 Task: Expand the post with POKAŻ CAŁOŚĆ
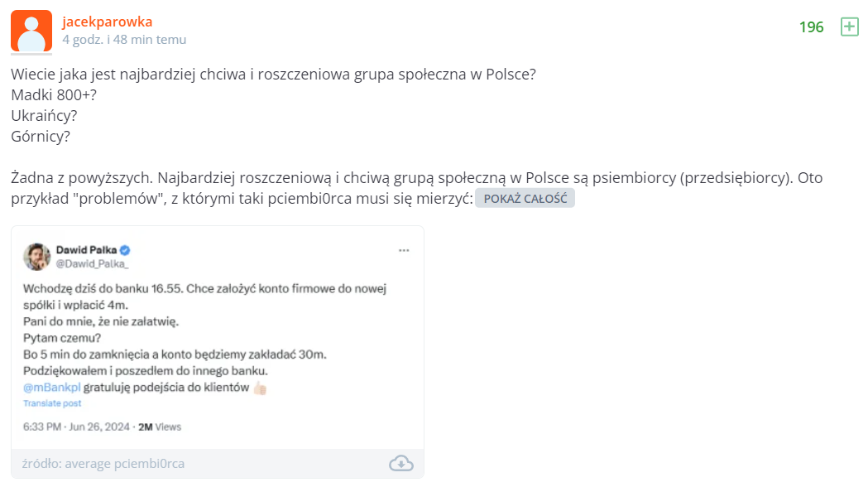pyautogui.click(x=524, y=199)
